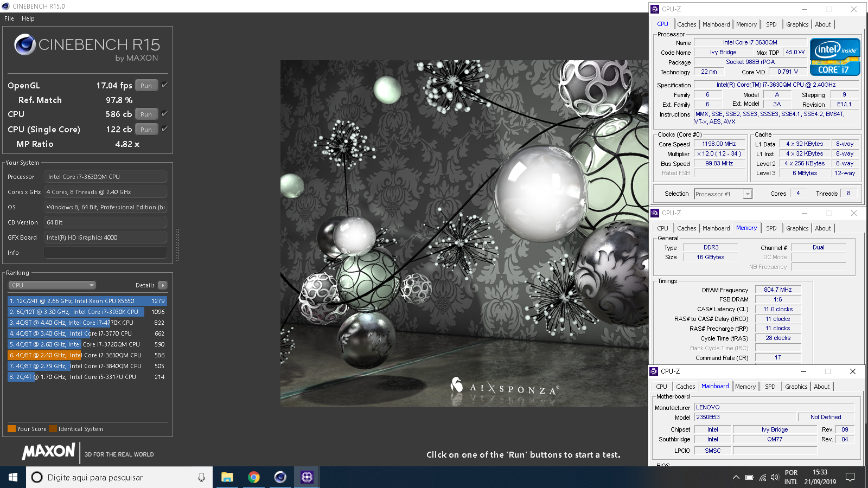Open the taskbar clock and date
The image size is (868, 488).
click(x=820, y=477)
